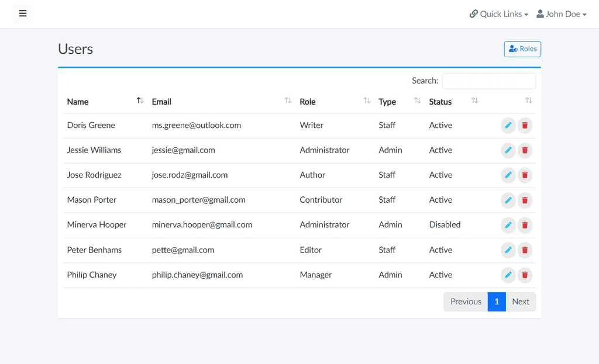Click the Writer role cell
This screenshot has width=599, height=364.
point(311,125)
